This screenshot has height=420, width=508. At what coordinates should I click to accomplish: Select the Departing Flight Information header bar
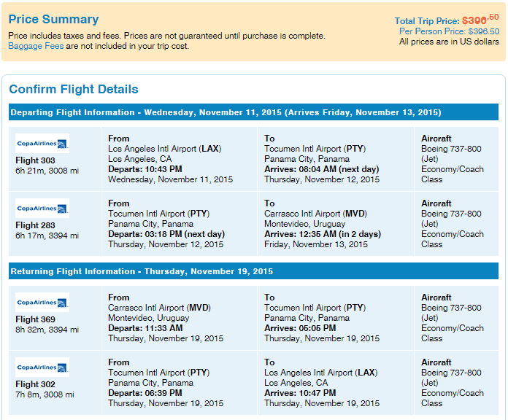[253, 112]
